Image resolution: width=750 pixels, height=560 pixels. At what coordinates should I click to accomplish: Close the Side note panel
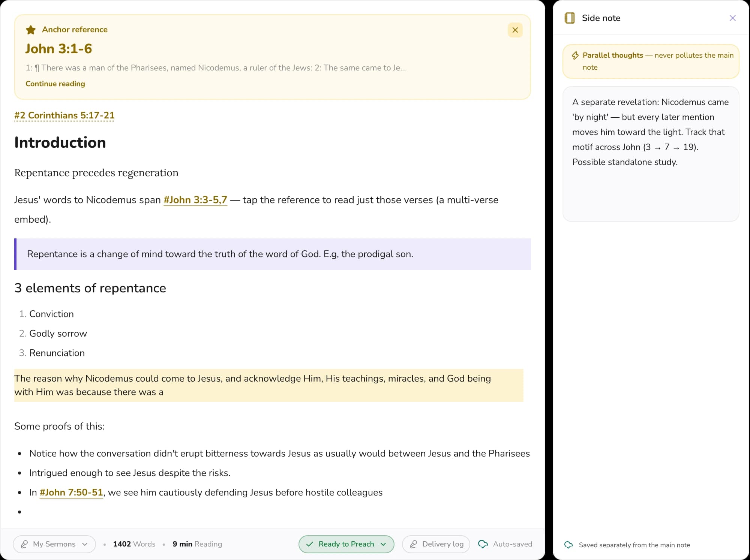732,18
